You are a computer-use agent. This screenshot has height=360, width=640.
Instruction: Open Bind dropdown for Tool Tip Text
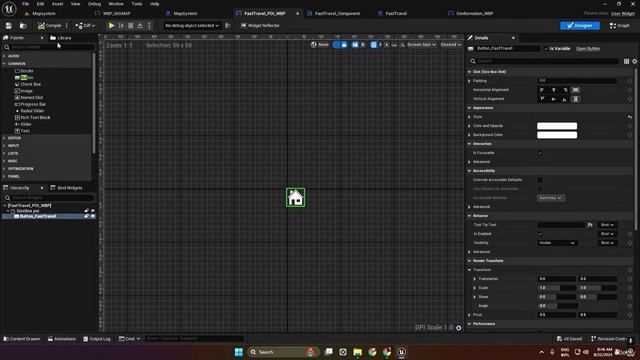[x=607, y=225]
